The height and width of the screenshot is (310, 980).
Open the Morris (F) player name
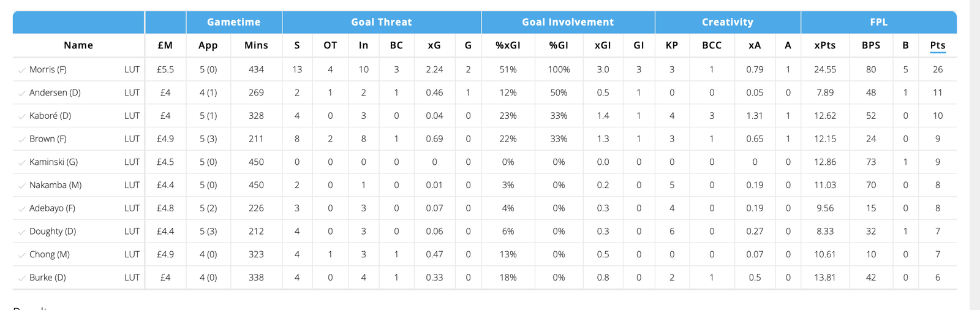[48, 70]
